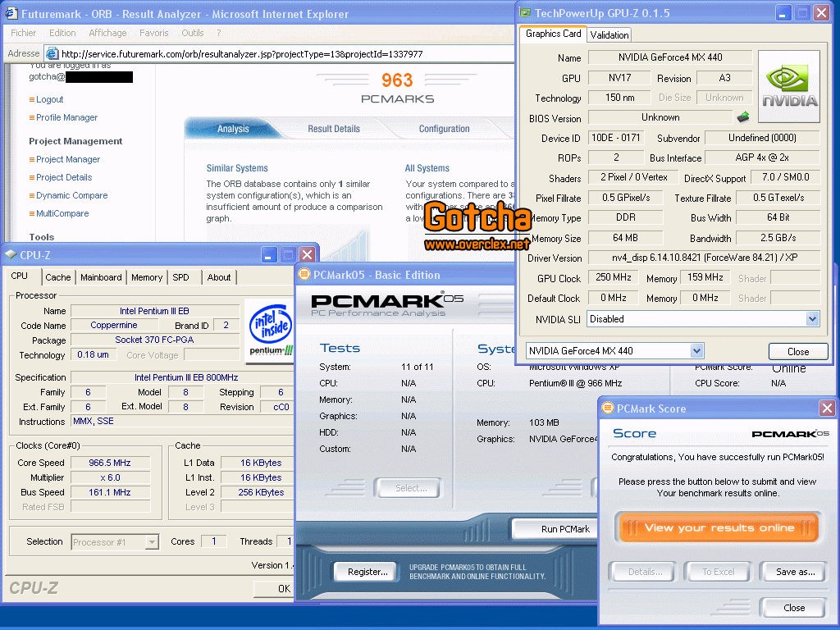Open the Cache tab in CPU-Z

(x=58, y=277)
